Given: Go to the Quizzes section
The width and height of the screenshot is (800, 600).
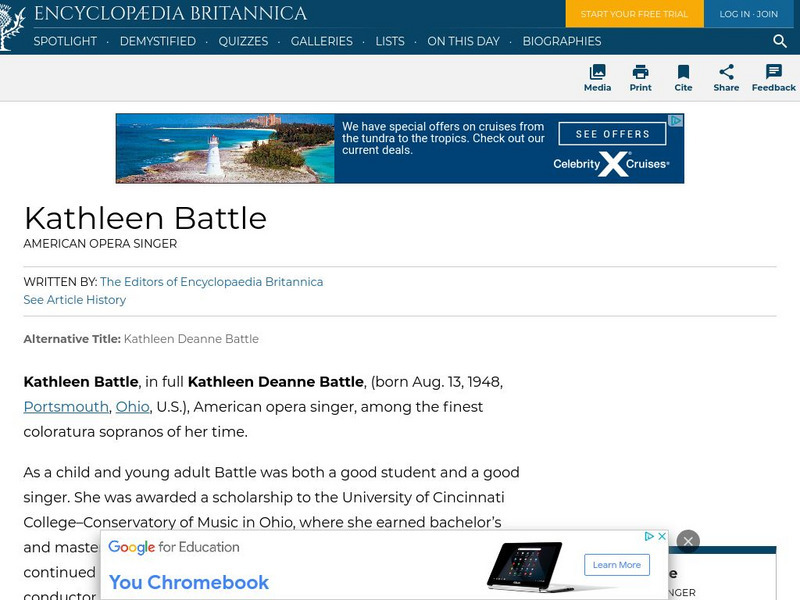Looking at the screenshot, I should point(243,41).
